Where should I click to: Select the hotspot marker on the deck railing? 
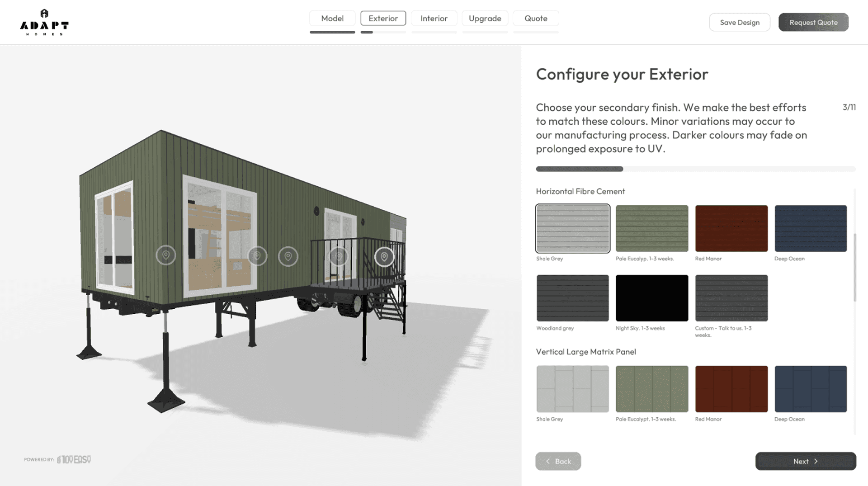point(338,256)
